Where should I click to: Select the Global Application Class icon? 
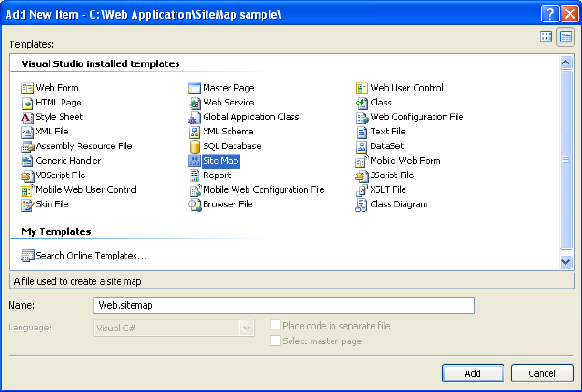click(x=194, y=118)
